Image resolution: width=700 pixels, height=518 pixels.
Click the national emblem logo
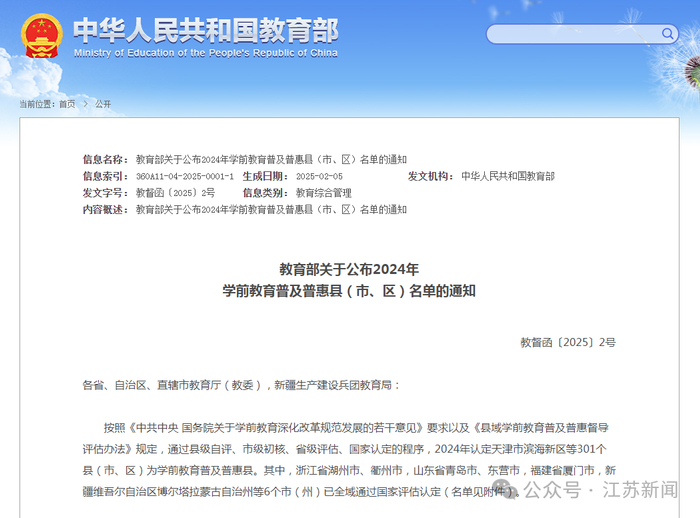point(42,36)
